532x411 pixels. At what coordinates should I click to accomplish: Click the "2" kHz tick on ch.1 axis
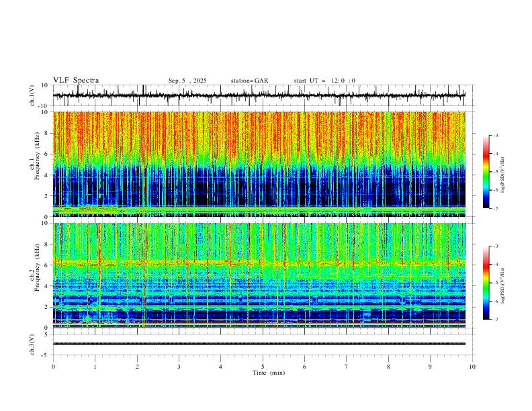(46, 195)
